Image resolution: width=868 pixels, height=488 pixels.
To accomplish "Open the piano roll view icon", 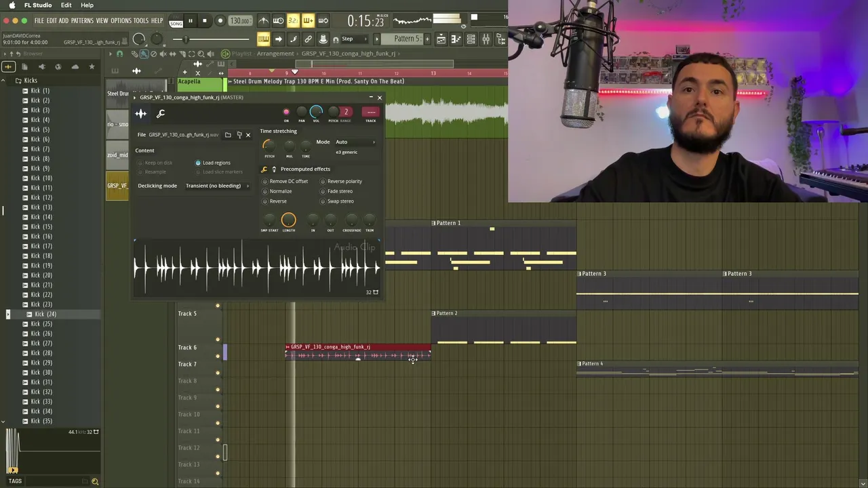I will (456, 39).
